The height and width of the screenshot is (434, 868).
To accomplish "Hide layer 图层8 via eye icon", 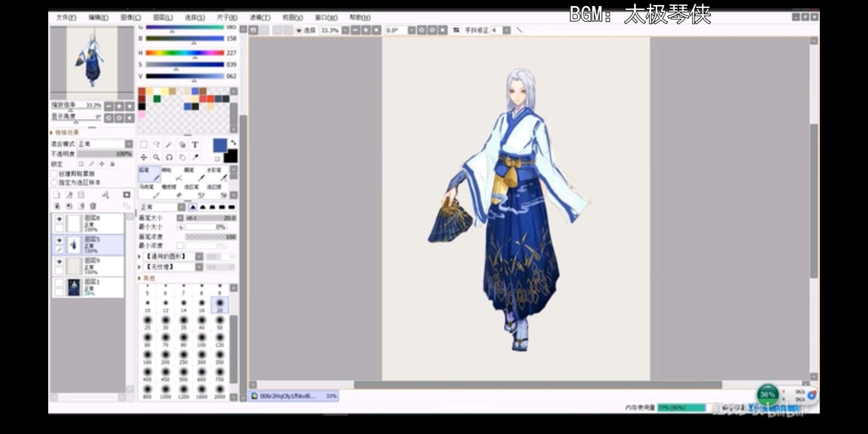I will pos(59,219).
